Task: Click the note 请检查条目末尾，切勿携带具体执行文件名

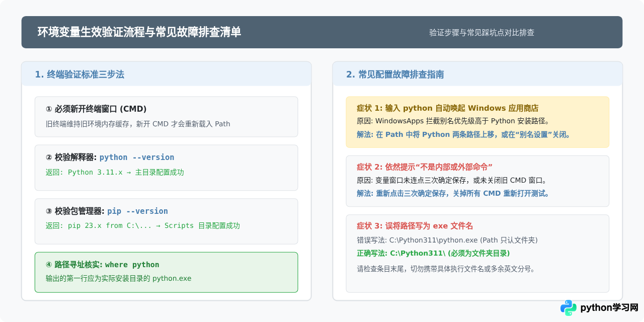Action: [446, 269]
